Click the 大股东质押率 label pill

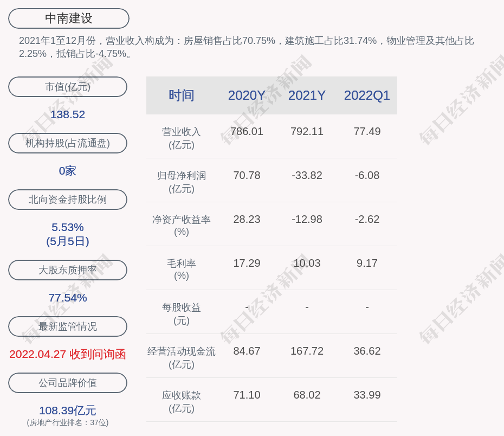[x=68, y=270]
